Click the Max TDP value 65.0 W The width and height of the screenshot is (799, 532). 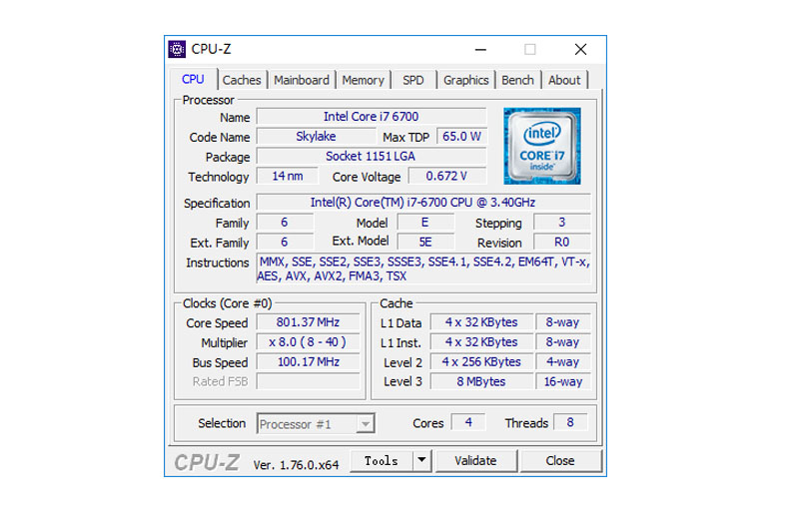click(461, 137)
